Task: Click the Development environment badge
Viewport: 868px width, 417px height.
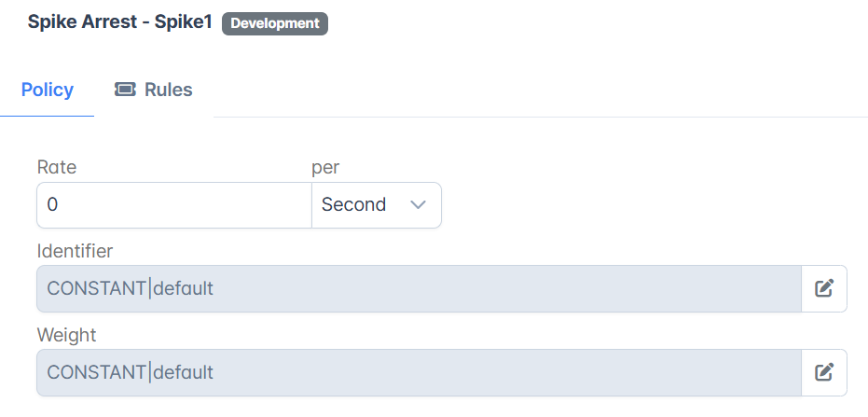Action: [275, 24]
